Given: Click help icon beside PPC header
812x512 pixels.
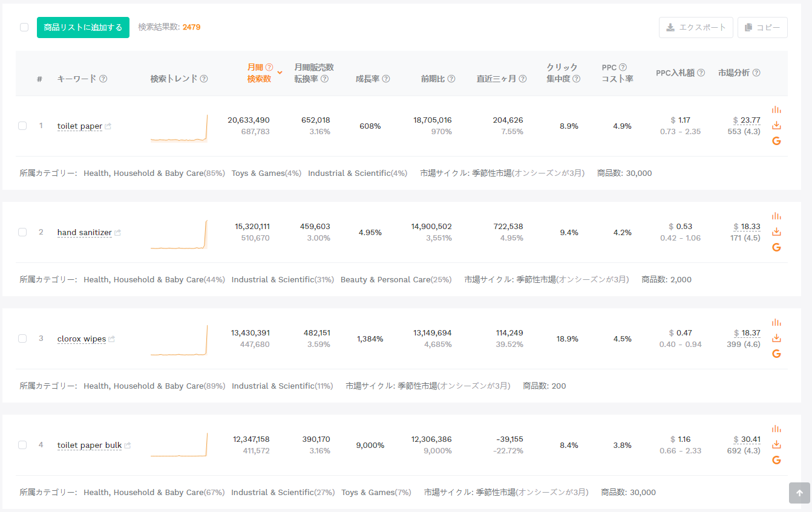Looking at the screenshot, I should (623, 67).
